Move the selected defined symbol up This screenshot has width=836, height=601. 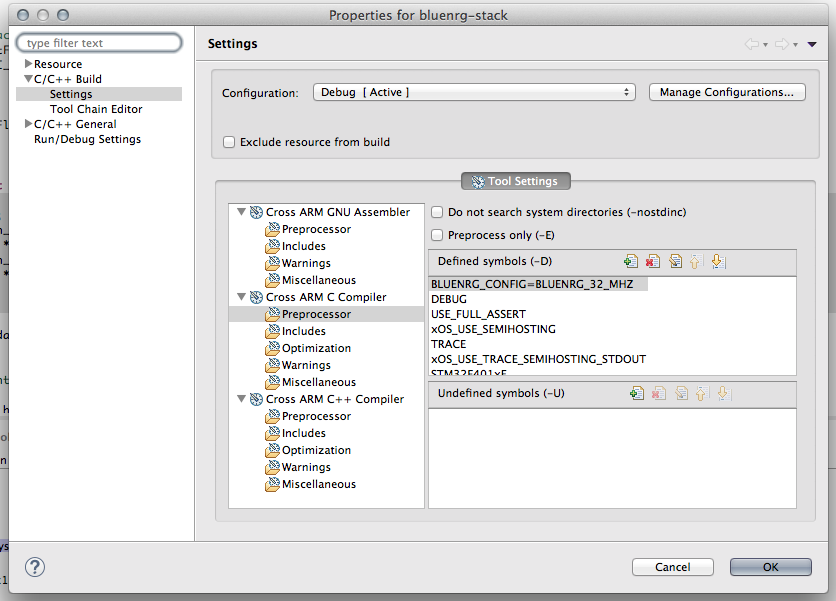tap(695, 261)
